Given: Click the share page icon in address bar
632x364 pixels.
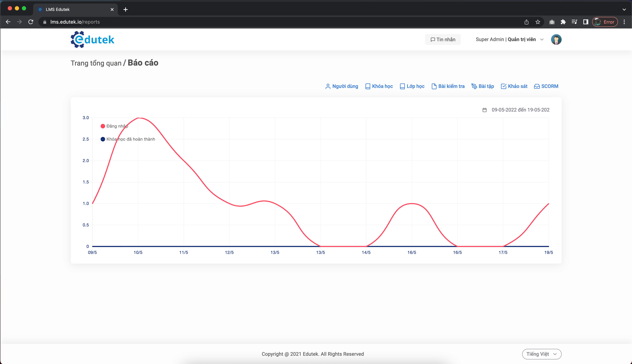Looking at the screenshot, I should (526, 22).
